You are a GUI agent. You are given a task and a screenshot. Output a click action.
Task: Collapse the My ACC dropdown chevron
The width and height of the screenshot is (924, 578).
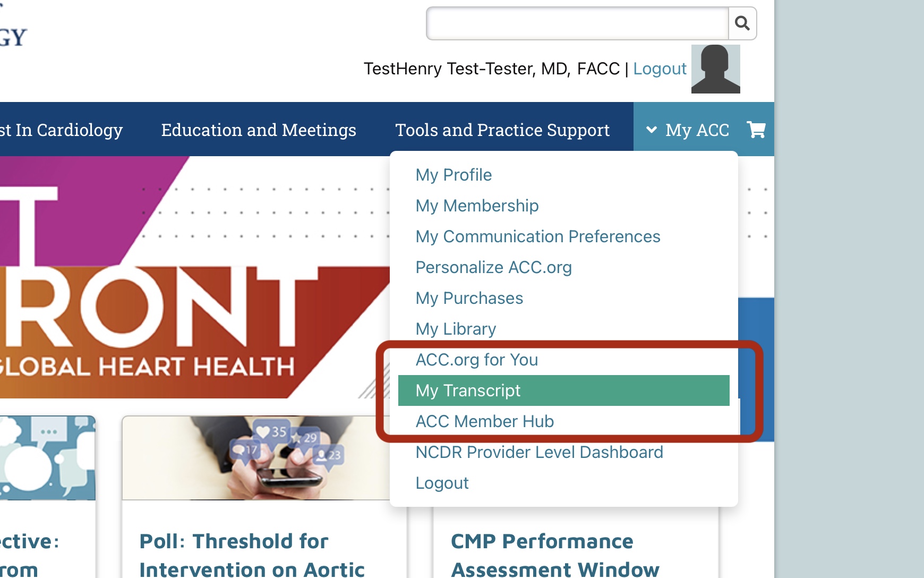[x=652, y=130]
